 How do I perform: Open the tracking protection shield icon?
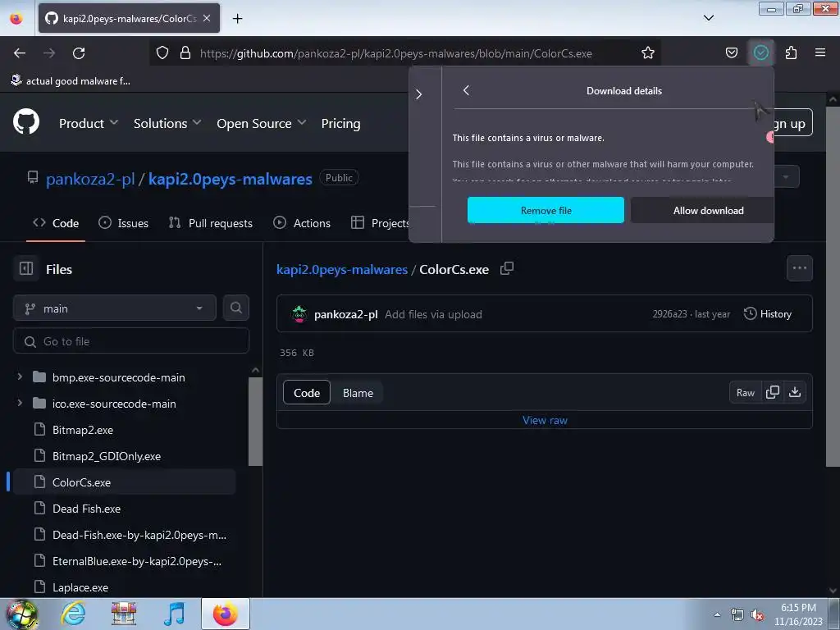(162, 52)
